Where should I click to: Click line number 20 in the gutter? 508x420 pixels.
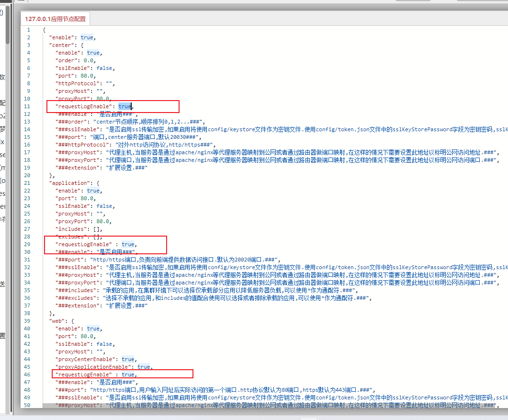[x=27, y=175]
